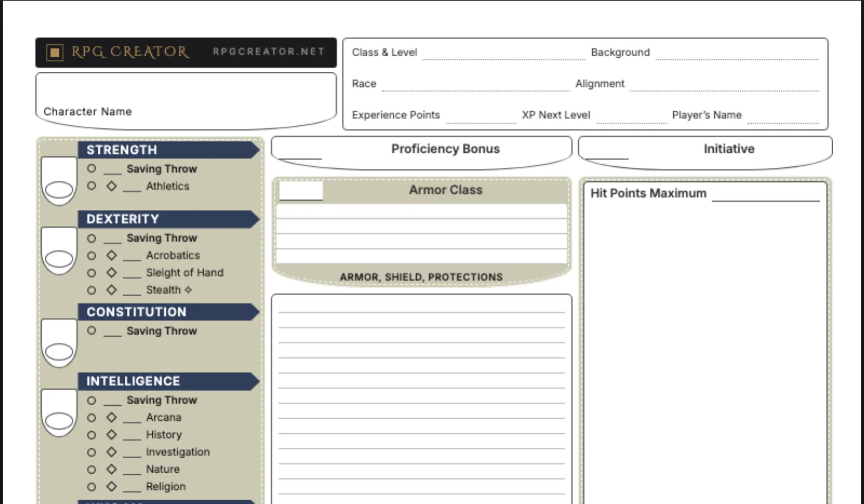Image resolution: width=864 pixels, height=504 pixels.
Task: Click the XP Next Level field line
Action: 631,117
